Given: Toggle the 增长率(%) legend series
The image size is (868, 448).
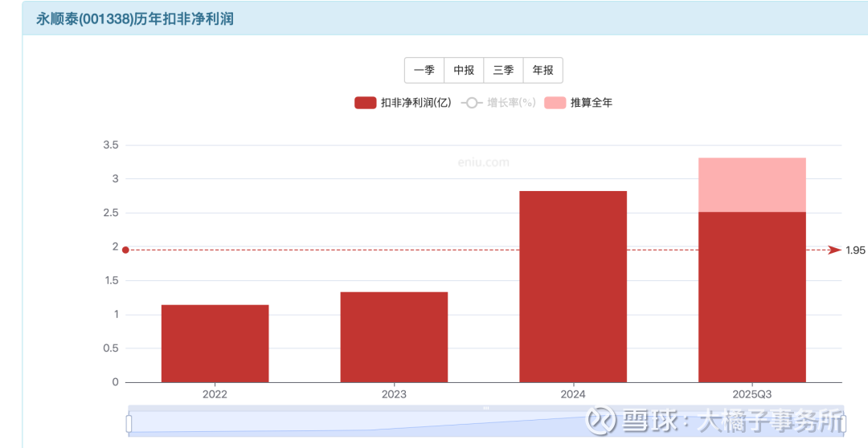Looking at the screenshot, I should 498,103.
